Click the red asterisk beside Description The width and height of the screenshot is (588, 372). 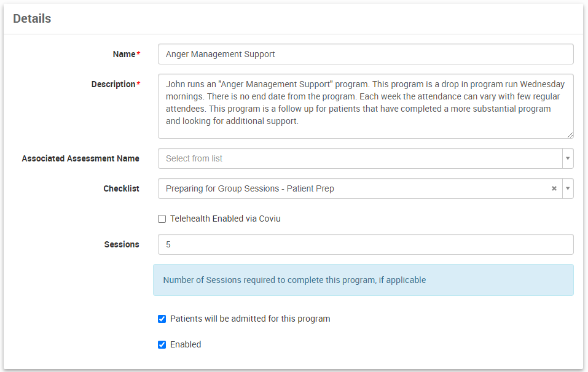pyautogui.click(x=138, y=84)
